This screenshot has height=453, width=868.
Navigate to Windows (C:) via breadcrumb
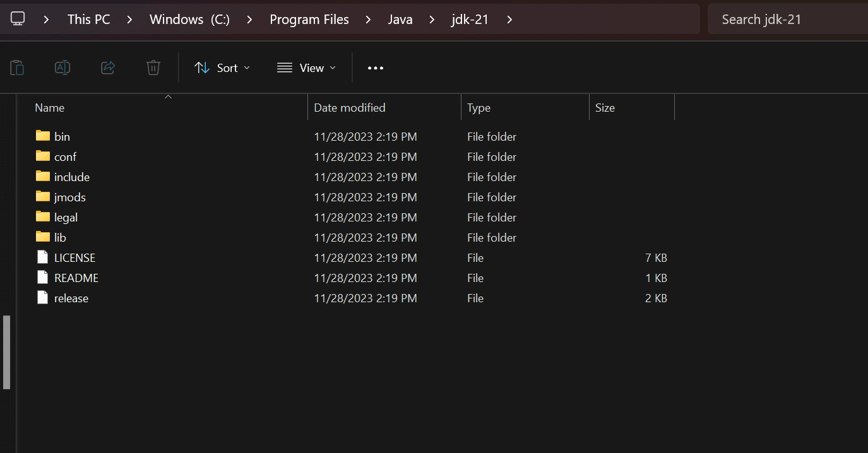(x=189, y=19)
